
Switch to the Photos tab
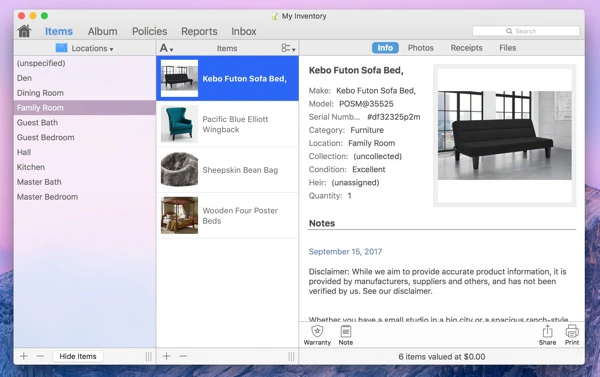pos(420,48)
